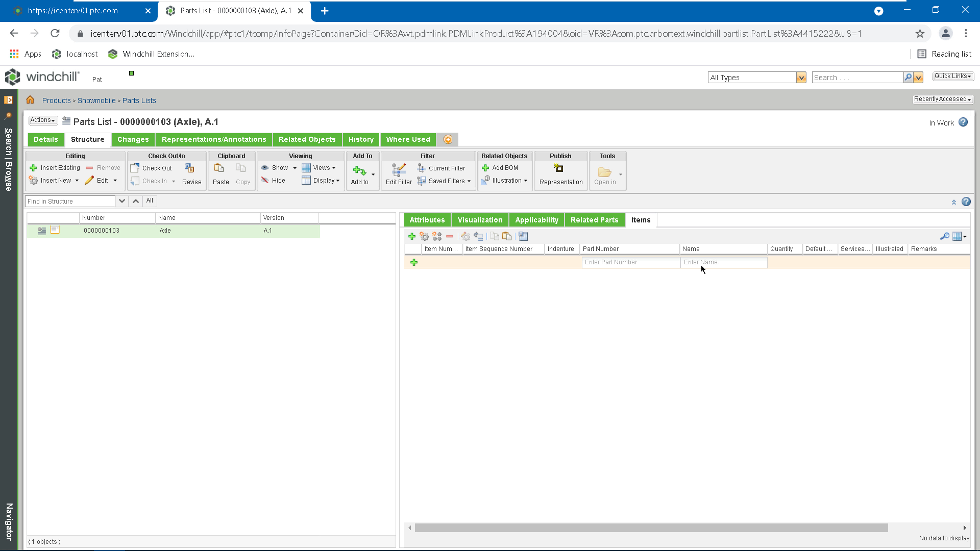This screenshot has width=980, height=551.
Task: Open the Related Parts tab
Action: (x=595, y=220)
